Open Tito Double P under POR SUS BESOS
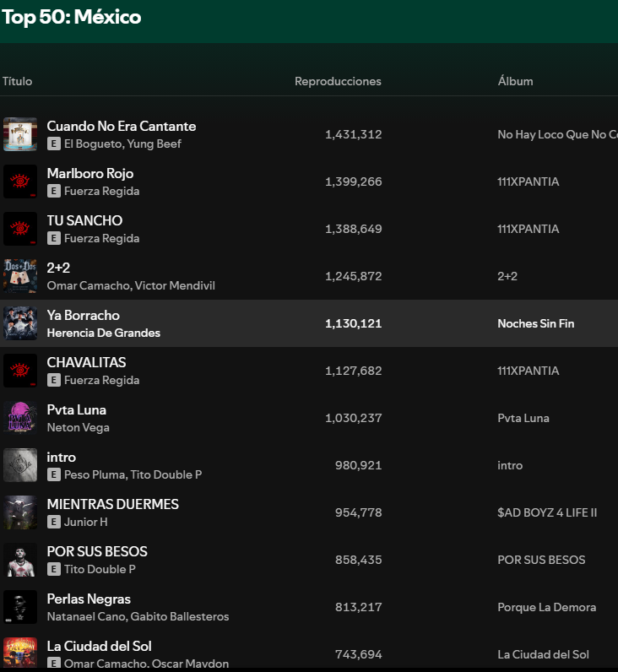The width and height of the screenshot is (618, 672). (100, 569)
